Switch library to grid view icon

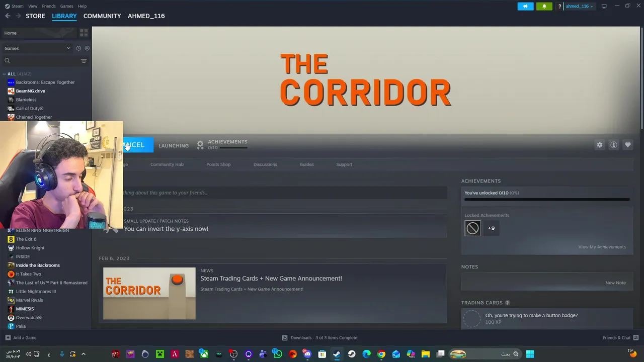coord(84,33)
